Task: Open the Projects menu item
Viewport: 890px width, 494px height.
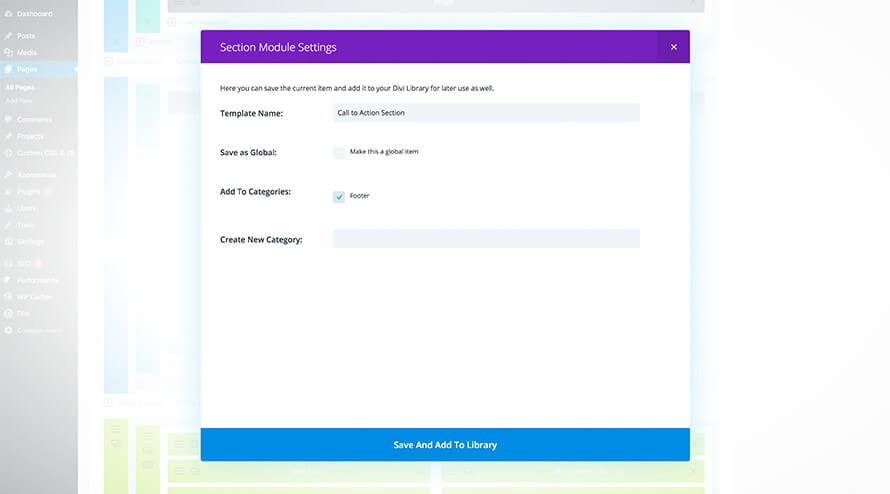Action: [30, 136]
